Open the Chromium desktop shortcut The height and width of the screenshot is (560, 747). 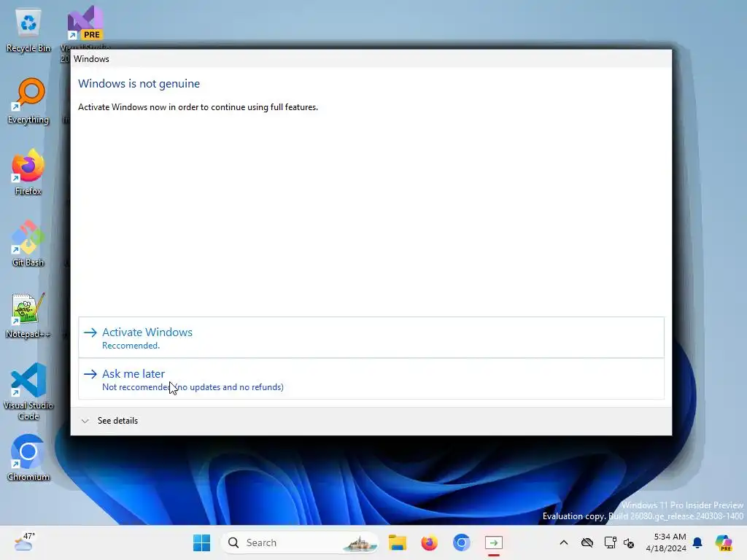tap(28, 458)
